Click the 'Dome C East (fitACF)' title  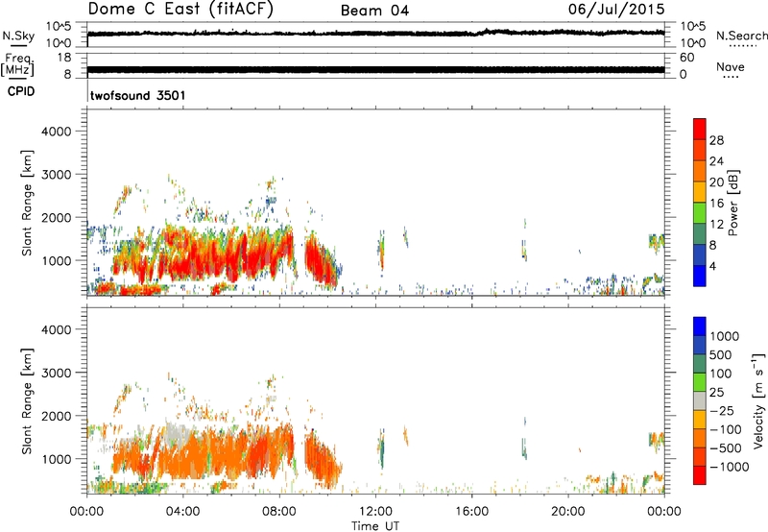[180, 10]
